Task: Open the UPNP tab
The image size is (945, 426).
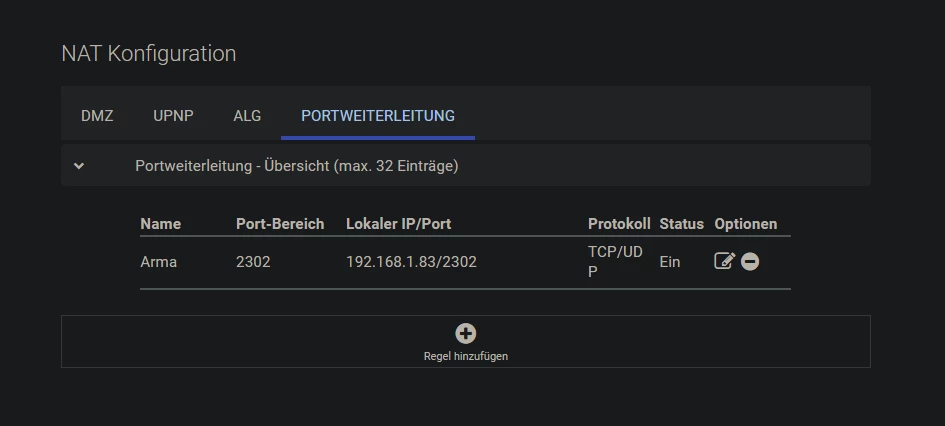Action: pyautogui.click(x=173, y=116)
